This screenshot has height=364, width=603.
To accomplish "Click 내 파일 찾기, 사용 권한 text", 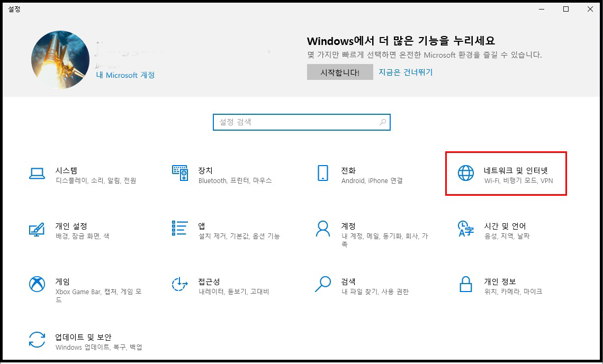I will tap(375, 292).
